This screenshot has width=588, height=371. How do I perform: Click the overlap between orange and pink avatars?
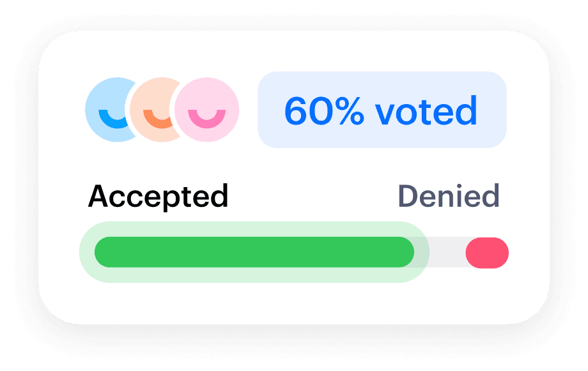tap(179, 110)
